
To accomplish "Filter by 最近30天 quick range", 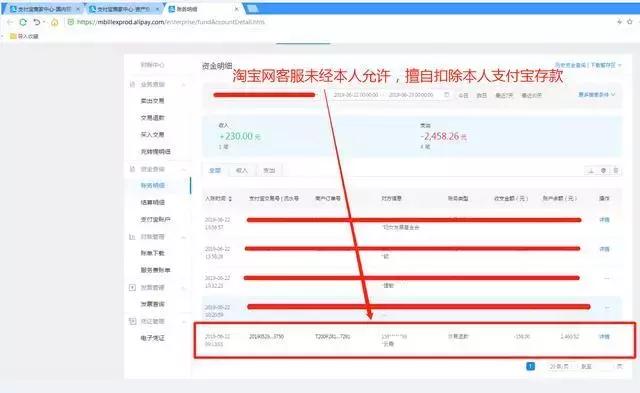I will 531,95.
